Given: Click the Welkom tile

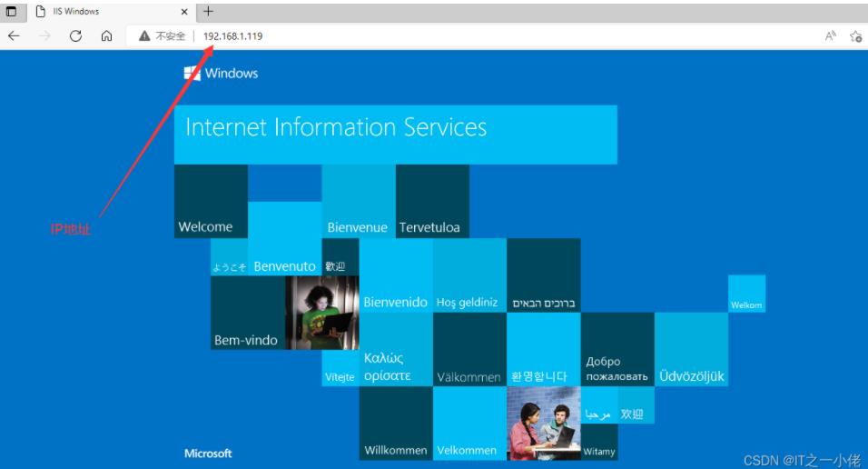Looking at the screenshot, I should point(746,294).
